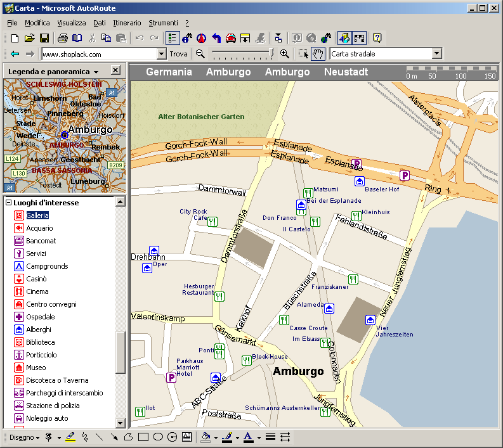Expand the Legenda e panoramica dropdown arrow
The image size is (503, 448).
click(x=96, y=72)
